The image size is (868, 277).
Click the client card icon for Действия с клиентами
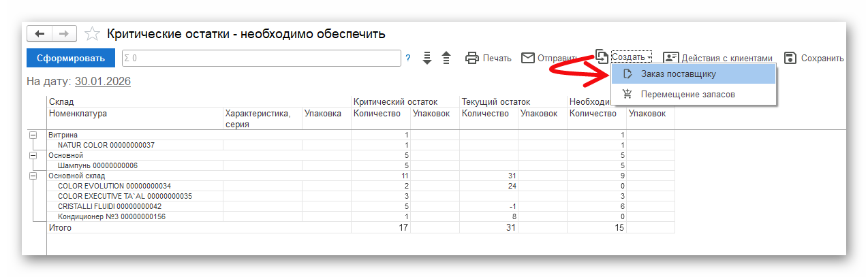coord(671,58)
